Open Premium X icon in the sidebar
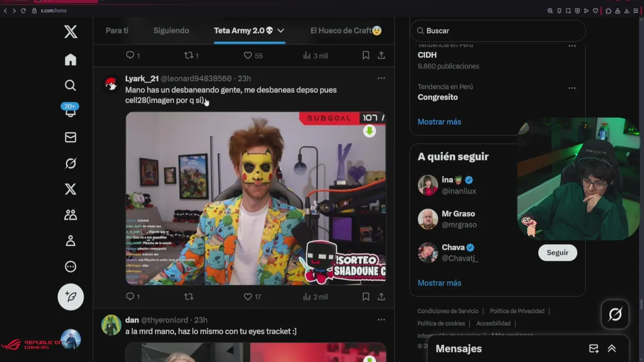 pos(70,189)
